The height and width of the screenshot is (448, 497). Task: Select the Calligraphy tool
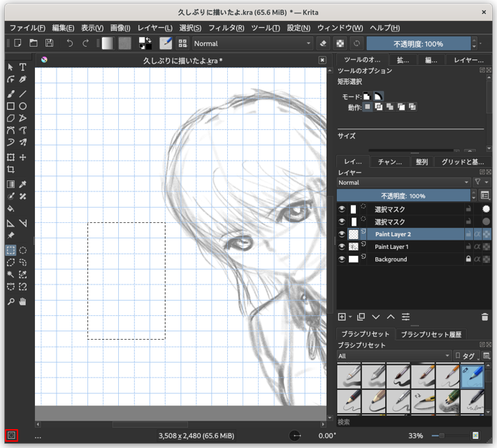click(22, 79)
